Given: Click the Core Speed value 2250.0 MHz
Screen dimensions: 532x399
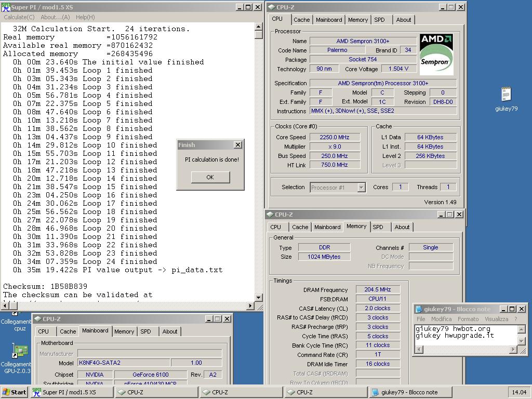Looking at the screenshot, I should click(x=335, y=137).
